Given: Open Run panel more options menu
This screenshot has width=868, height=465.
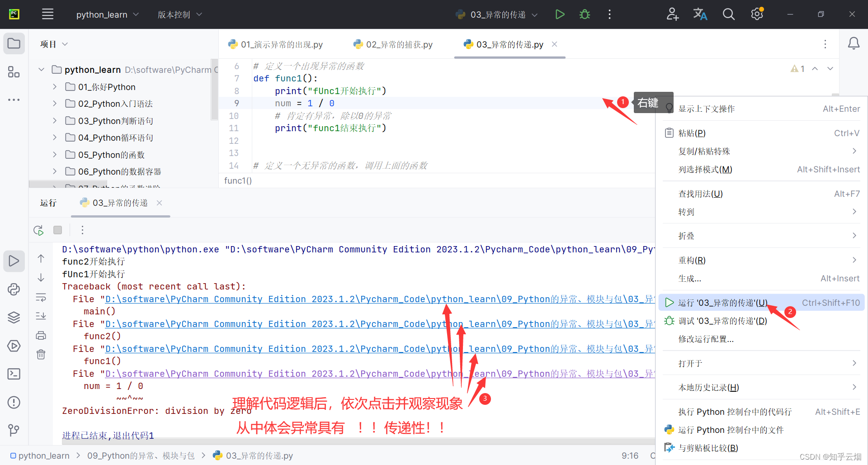Looking at the screenshot, I should (82, 230).
